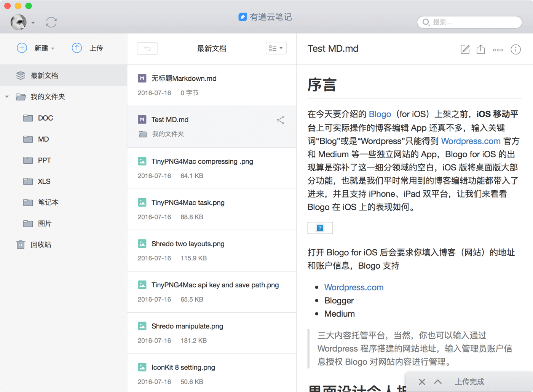533x392 pixels.
Task: Open 无标题Markdown.md document
Action: 212,85
